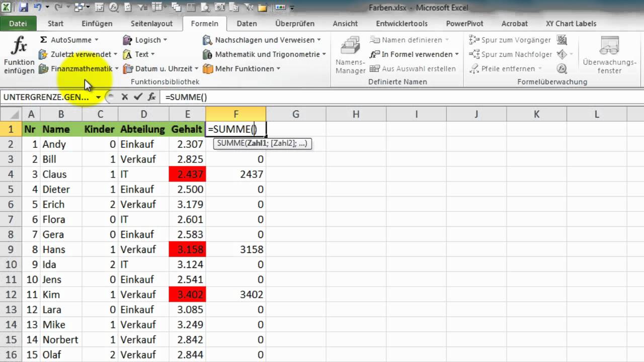Open Überwachungsfenster

tap(609, 55)
